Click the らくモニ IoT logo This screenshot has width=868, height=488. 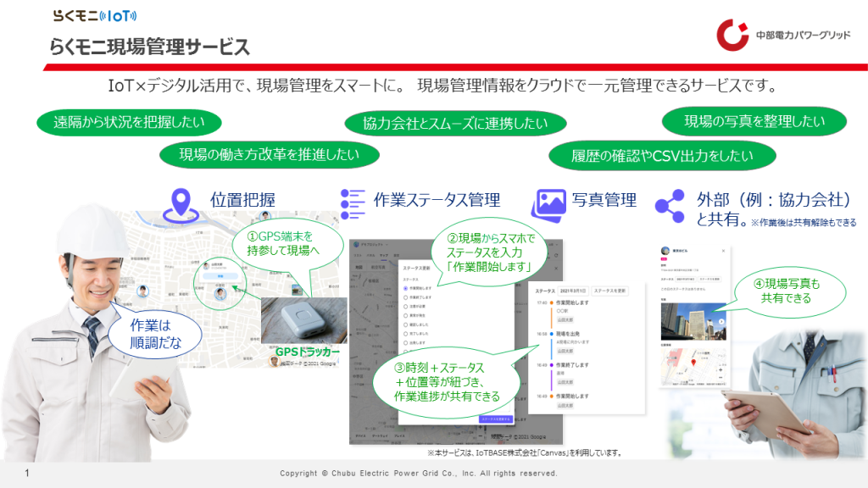tap(94, 15)
